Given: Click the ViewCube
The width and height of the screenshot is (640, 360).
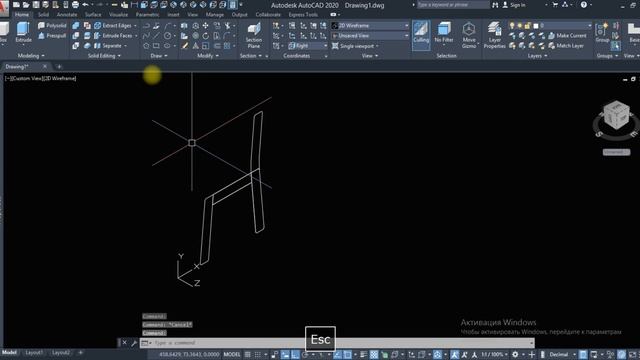Looking at the screenshot, I should click(x=616, y=115).
